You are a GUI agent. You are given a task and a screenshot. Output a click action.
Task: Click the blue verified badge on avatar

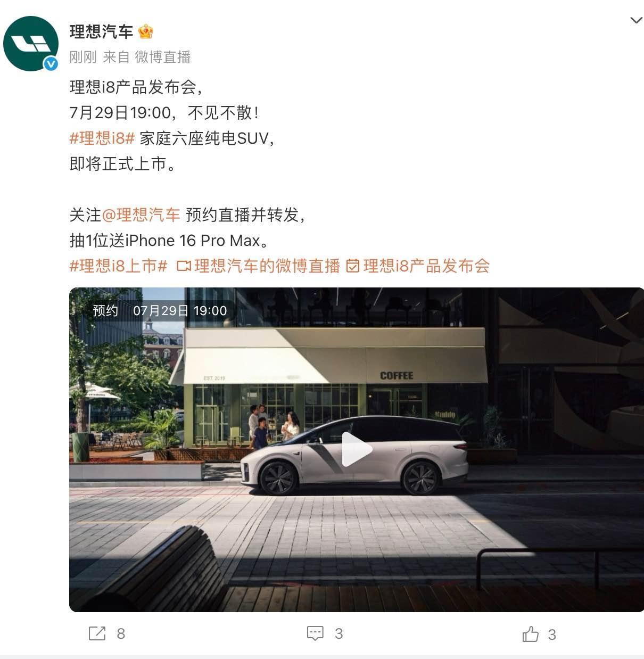pos(51,64)
